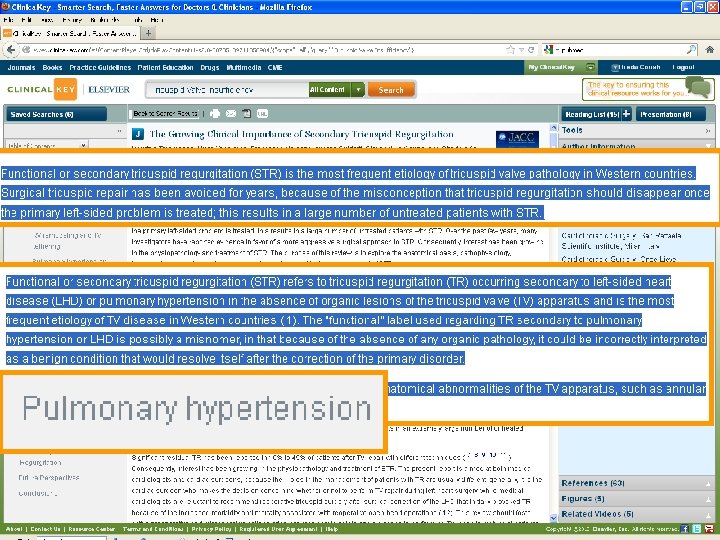This screenshot has height=540, width=720.
Task: Jump to Future Perspectives in the outline
Action: point(49,478)
